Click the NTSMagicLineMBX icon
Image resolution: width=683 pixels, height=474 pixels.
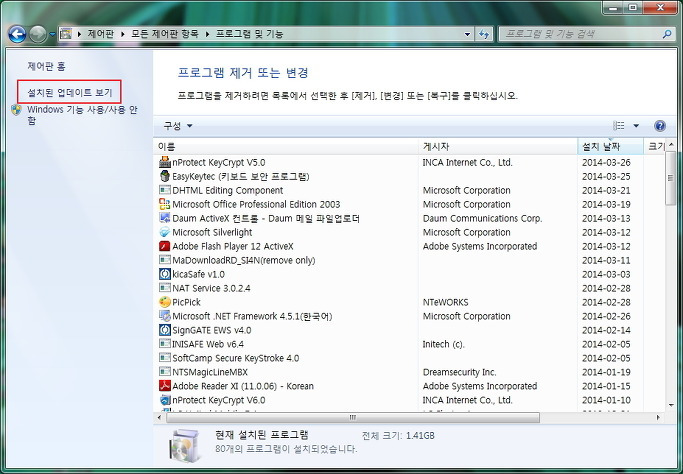[x=165, y=372]
